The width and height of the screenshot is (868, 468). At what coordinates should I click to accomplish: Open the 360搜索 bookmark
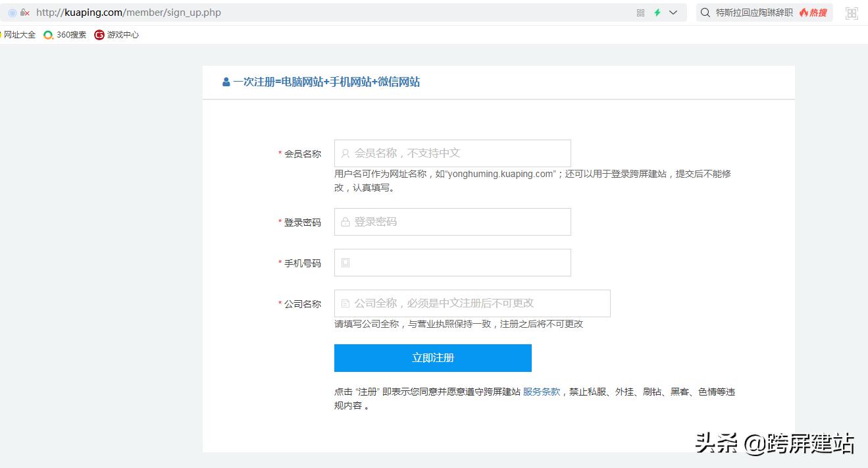click(65, 35)
